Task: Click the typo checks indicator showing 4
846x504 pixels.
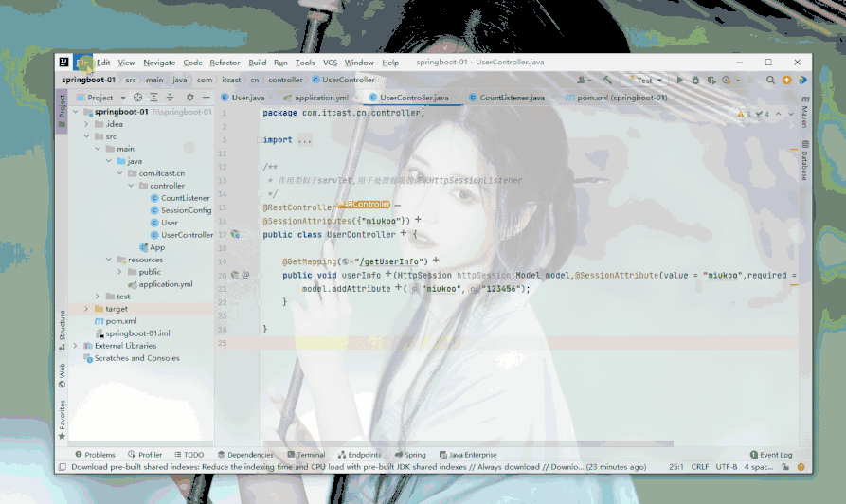Action: point(763,114)
